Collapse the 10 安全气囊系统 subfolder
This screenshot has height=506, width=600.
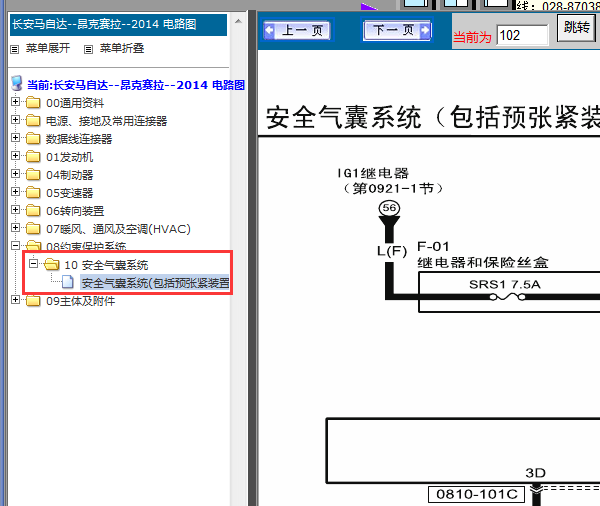coord(33,264)
